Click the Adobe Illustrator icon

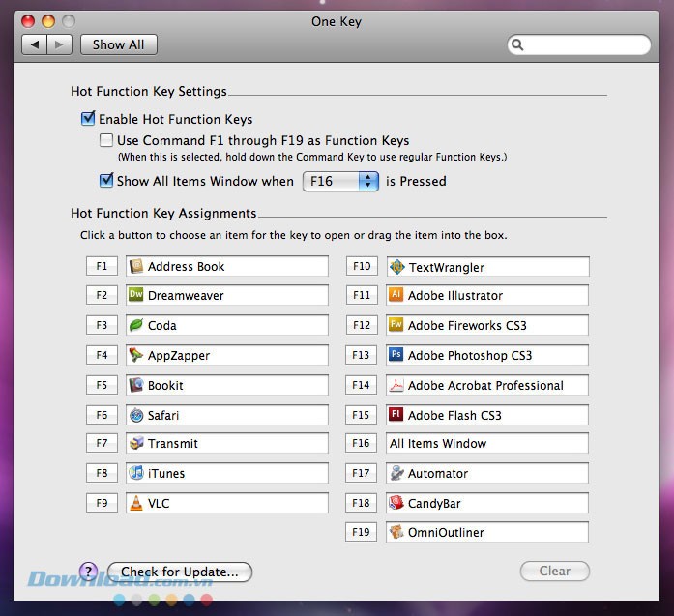pyautogui.click(x=396, y=296)
